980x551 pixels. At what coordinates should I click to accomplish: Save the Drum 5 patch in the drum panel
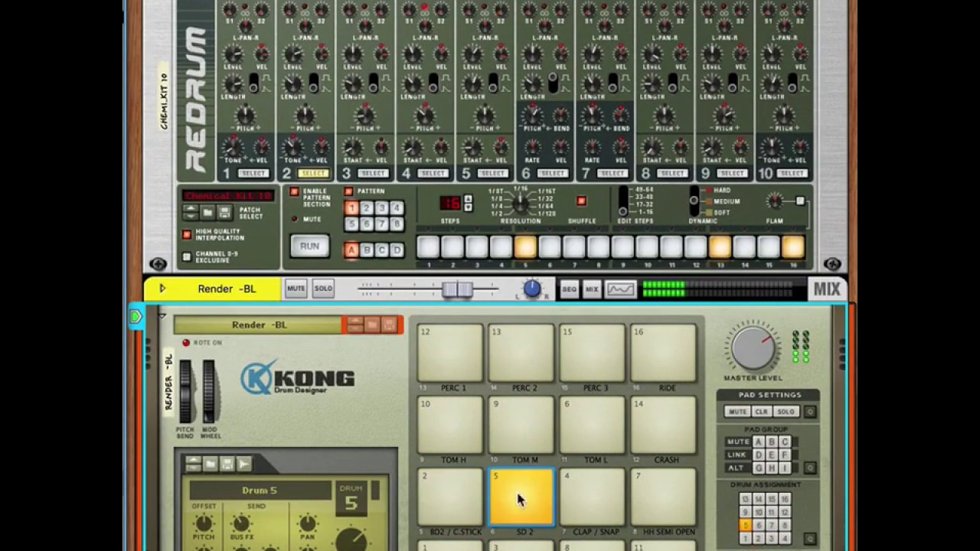227,464
